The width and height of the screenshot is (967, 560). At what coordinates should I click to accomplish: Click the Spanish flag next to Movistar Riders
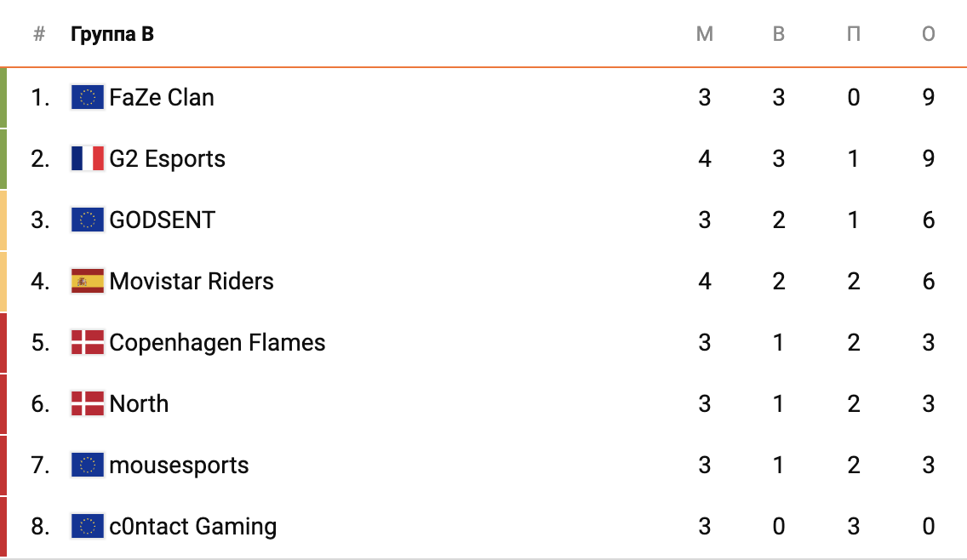[87, 281]
